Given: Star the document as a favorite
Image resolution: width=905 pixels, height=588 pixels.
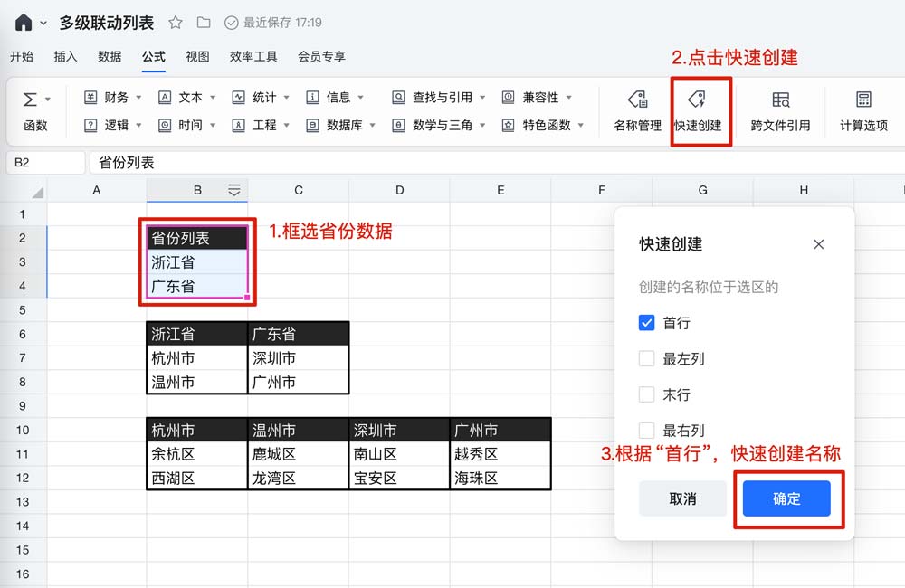Looking at the screenshot, I should [x=176, y=23].
